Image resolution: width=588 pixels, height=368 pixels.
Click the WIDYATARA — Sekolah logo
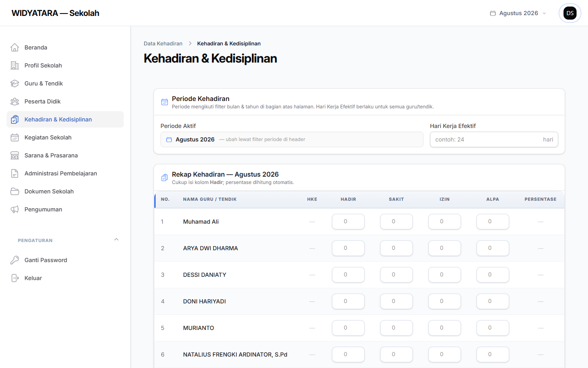(x=56, y=13)
